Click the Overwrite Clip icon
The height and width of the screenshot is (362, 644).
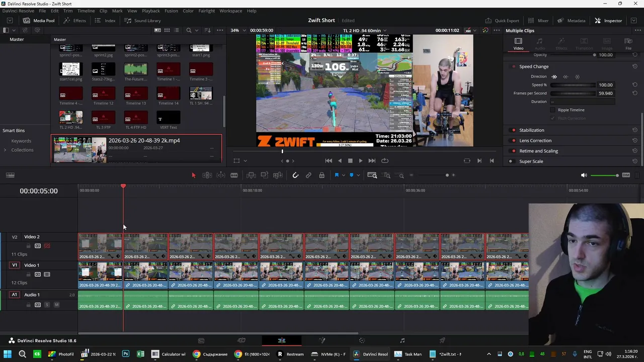pyautogui.click(x=264, y=175)
